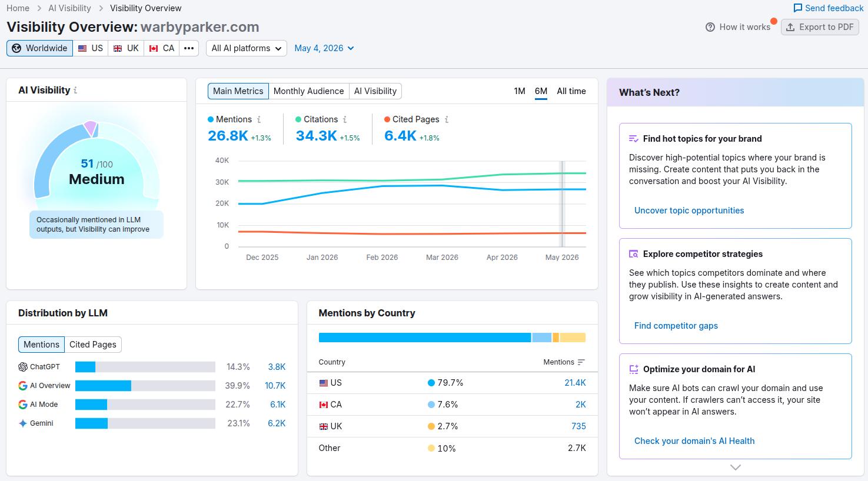Click the Export to PDF button
The image size is (868, 481).
click(x=820, y=27)
